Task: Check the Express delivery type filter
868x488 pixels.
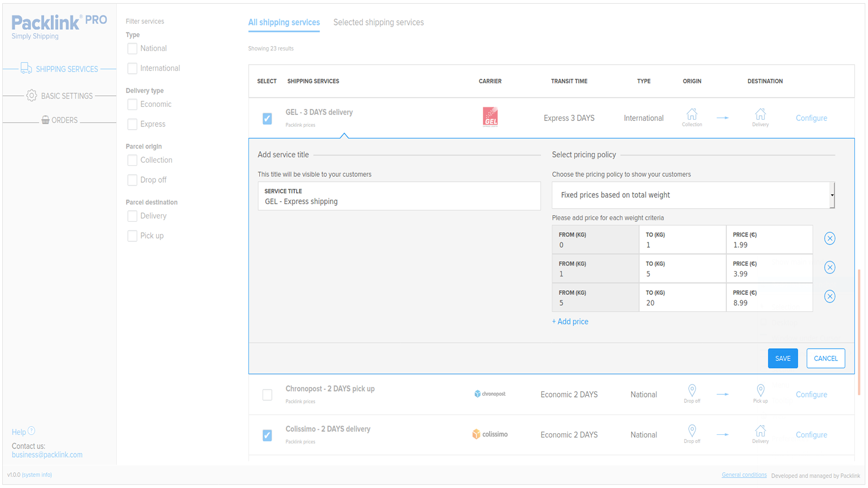Action: pyautogui.click(x=132, y=124)
